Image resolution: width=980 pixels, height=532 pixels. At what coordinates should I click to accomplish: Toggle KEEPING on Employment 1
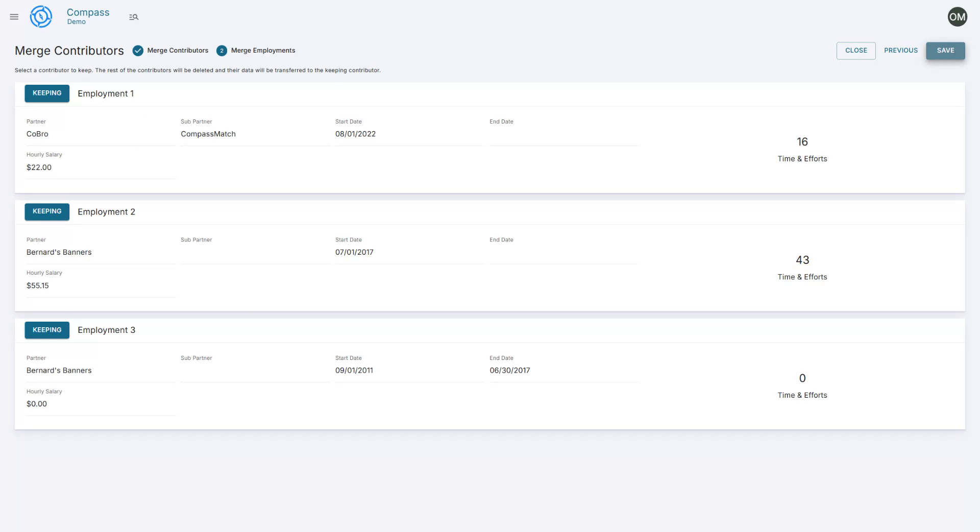point(46,93)
